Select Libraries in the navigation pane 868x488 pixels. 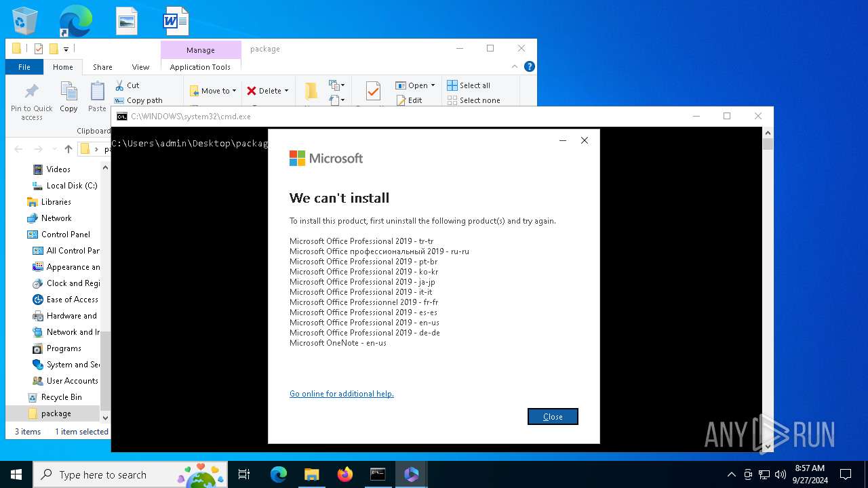(x=49, y=202)
